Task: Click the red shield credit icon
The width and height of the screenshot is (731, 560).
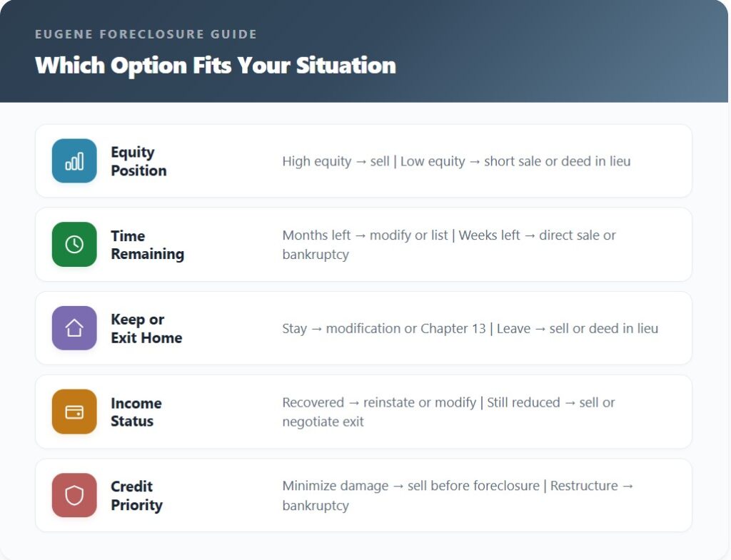Action: click(74, 495)
